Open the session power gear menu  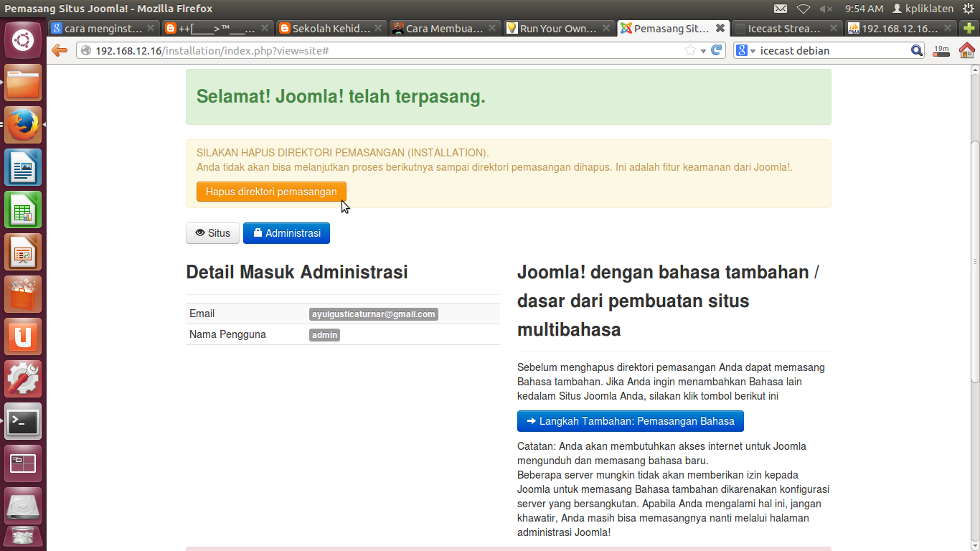point(969,9)
